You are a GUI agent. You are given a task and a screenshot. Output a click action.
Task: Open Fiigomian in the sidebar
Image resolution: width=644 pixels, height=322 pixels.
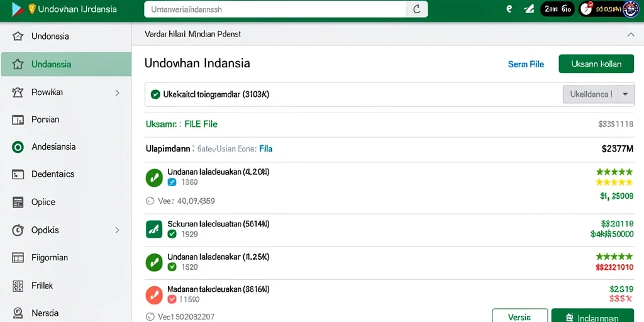[65, 257]
